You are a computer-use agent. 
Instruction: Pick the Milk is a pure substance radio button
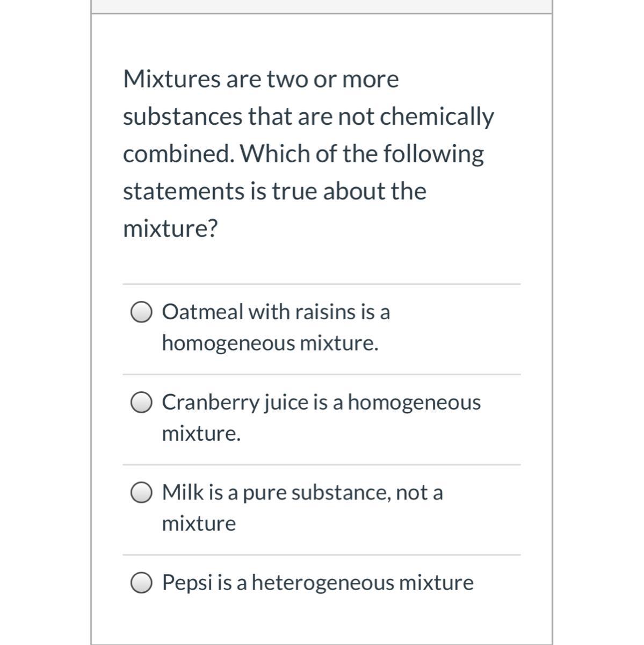tap(141, 493)
